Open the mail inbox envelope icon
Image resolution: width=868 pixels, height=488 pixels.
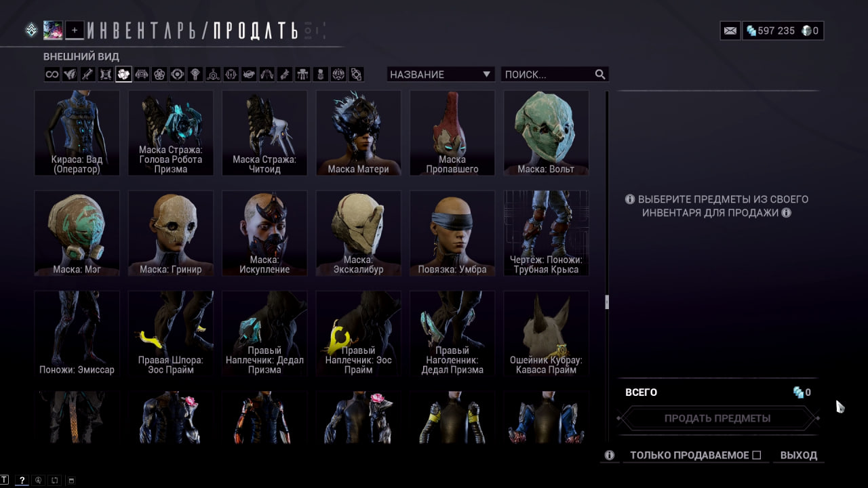tap(730, 30)
